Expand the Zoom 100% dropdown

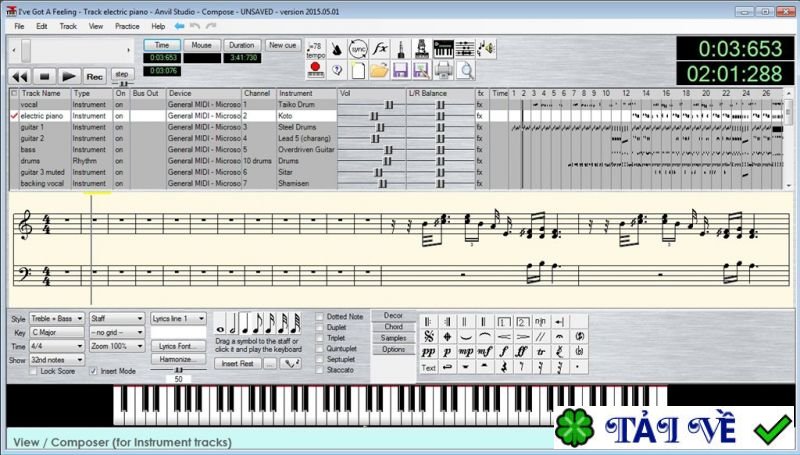[x=117, y=345]
